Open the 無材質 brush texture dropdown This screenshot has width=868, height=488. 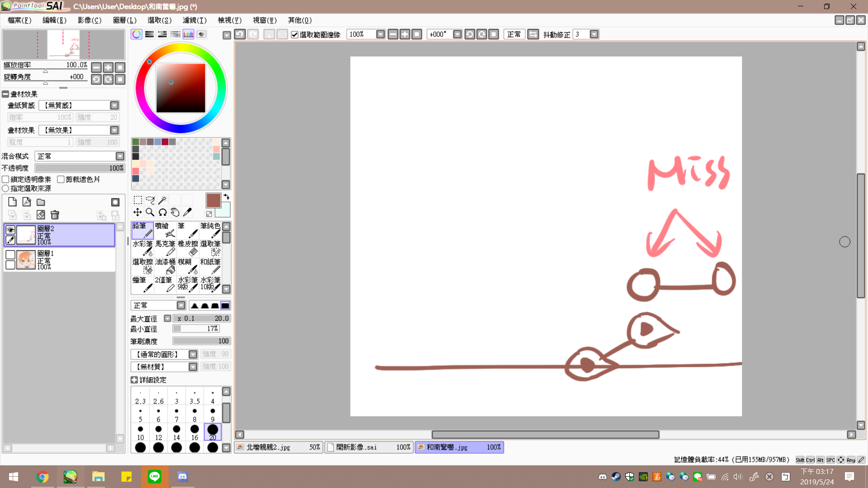click(x=193, y=367)
